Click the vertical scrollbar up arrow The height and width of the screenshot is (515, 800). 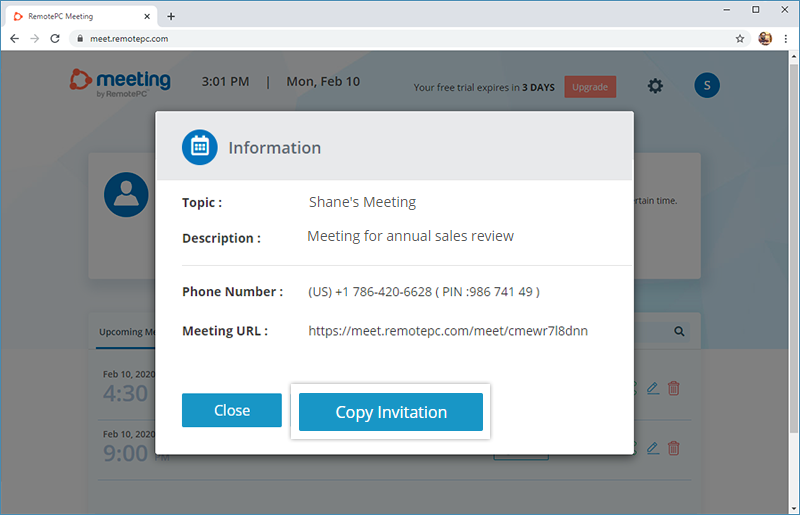(x=794, y=56)
